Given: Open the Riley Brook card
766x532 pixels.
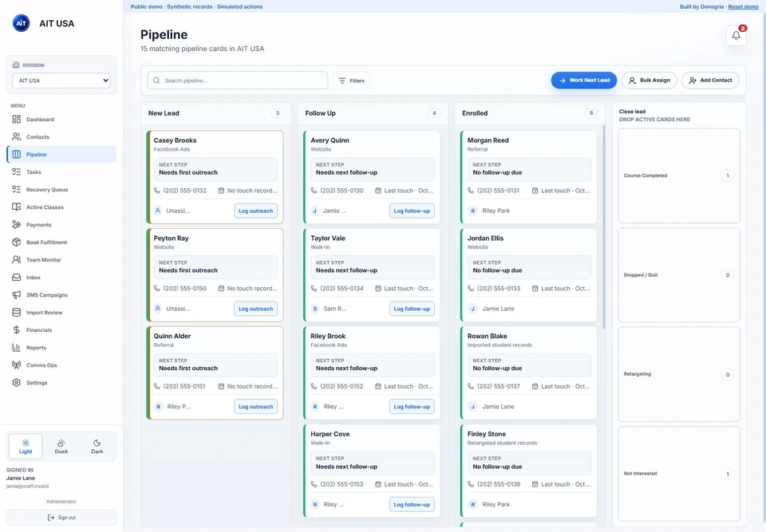Looking at the screenshot, I should (372, 372).
